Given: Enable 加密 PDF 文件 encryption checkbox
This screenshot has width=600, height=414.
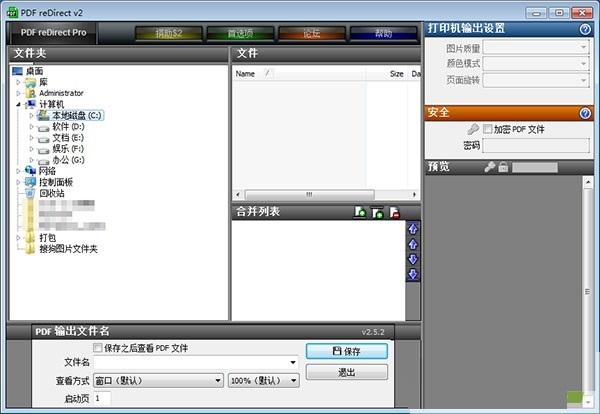Looking at the screenshot, I should coord(488,129).
